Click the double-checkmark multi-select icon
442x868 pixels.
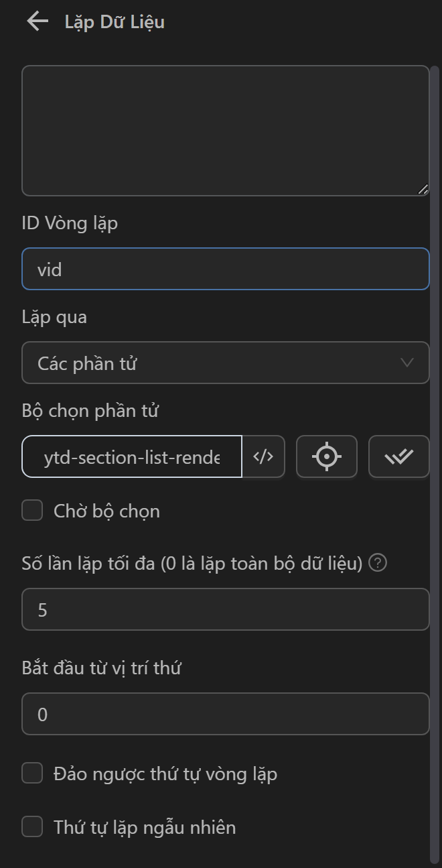398,456
